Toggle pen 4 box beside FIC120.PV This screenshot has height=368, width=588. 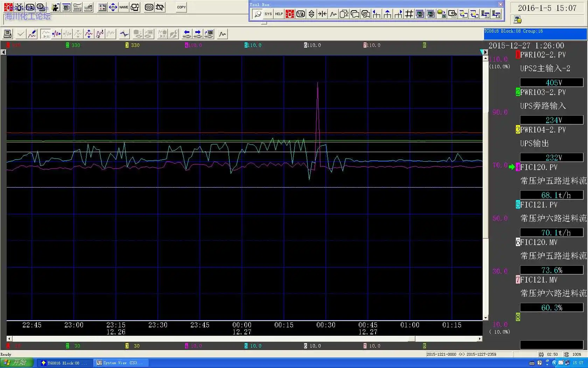518,167
